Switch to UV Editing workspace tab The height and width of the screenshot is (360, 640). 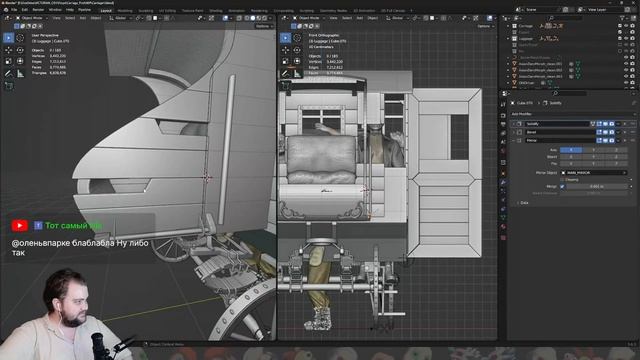click(167, 11)
